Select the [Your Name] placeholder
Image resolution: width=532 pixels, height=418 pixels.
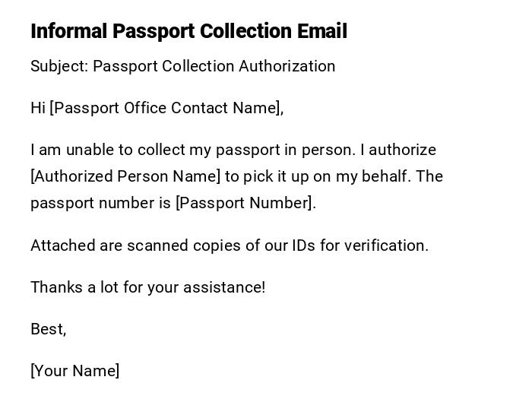74,371
